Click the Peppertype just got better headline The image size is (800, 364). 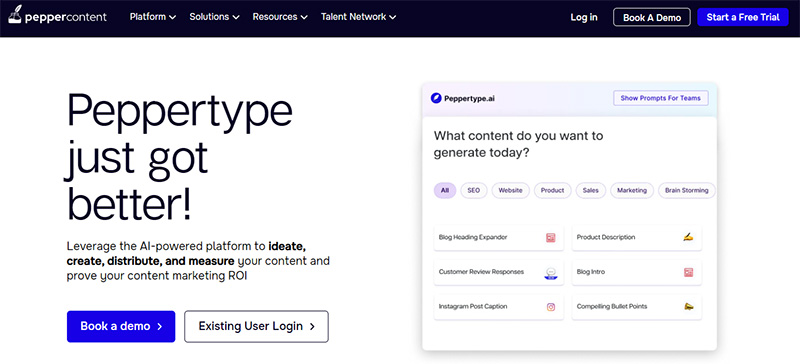tap(180, 157)
